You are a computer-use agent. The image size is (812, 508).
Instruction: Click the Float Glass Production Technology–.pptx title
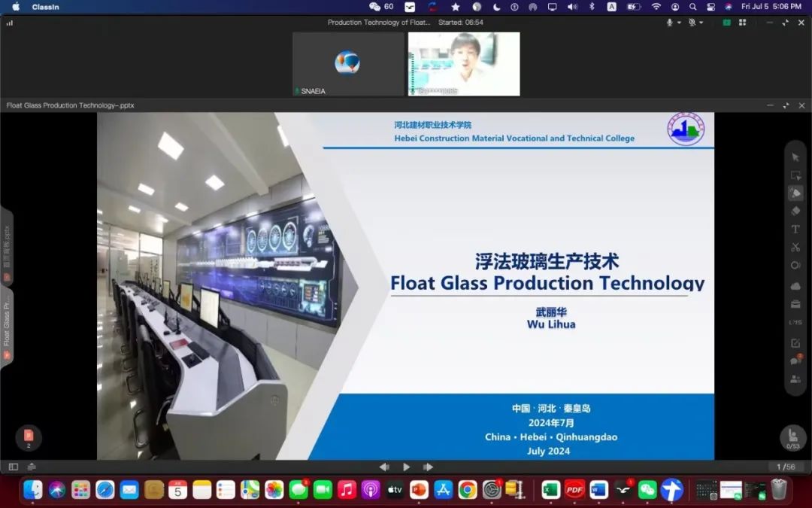pos(71,105)
